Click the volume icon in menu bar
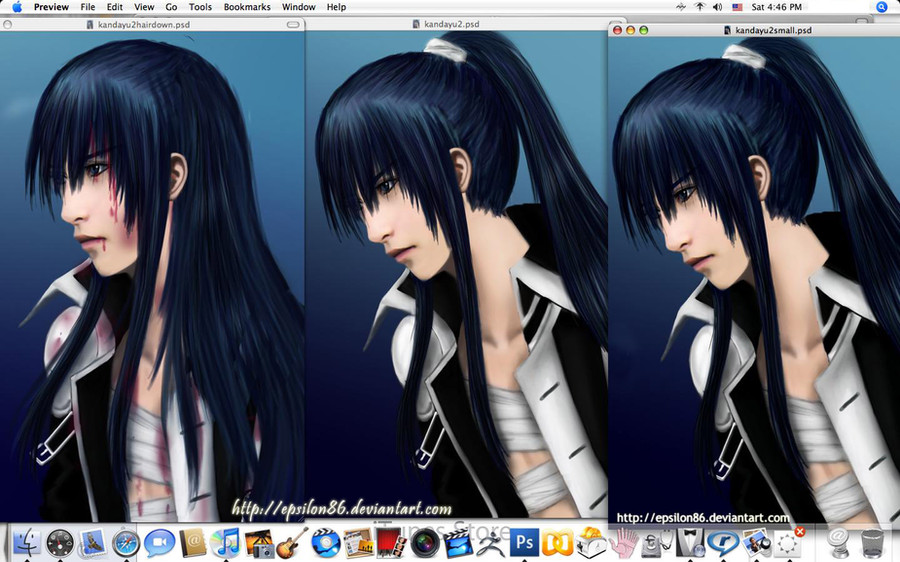The height and width of the screenshot is (562, 900). 717,7
